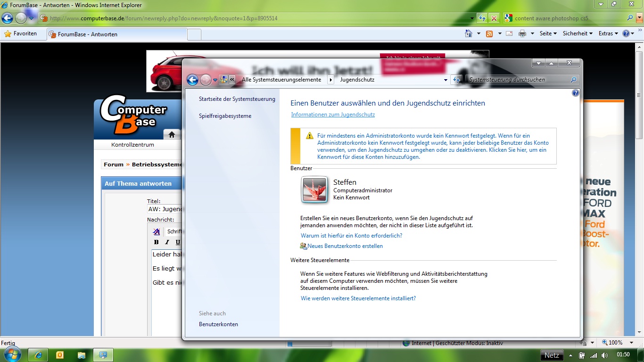
Task: Click the ComputerBase home icon tab
Action: point(172,134)
